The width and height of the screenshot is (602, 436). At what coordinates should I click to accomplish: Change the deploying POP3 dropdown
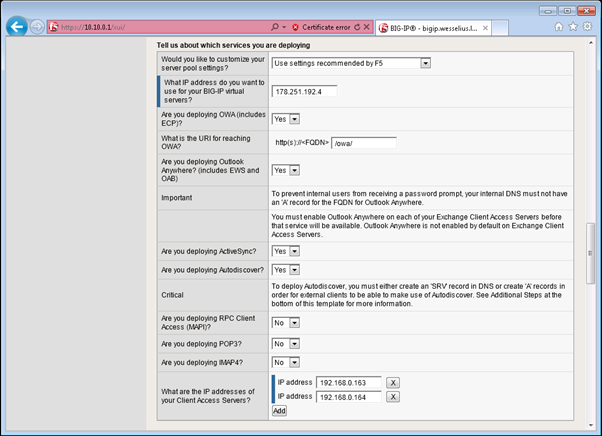[287, 343]
